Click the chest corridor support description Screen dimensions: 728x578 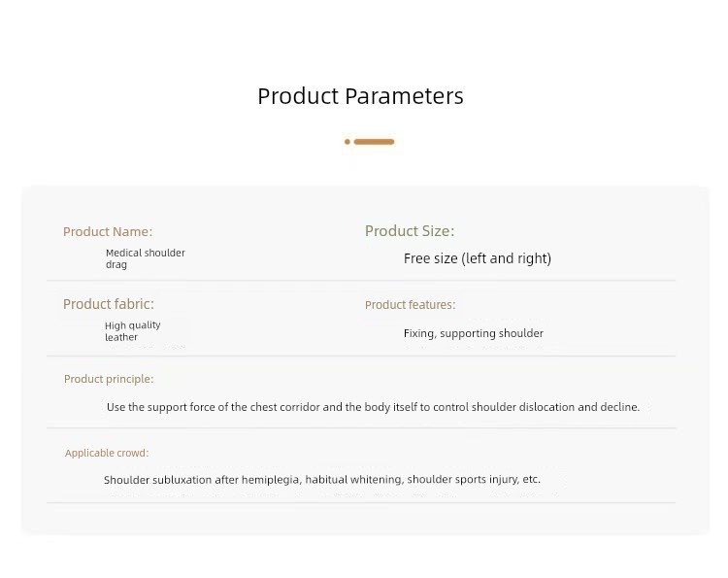[374, 407]
